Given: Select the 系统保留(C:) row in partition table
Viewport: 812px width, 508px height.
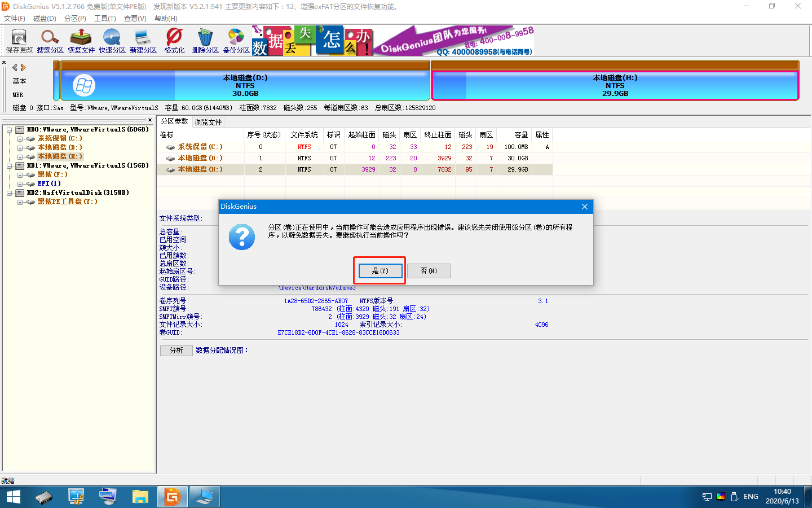Looking at the screenshot, I should [355, 147].
